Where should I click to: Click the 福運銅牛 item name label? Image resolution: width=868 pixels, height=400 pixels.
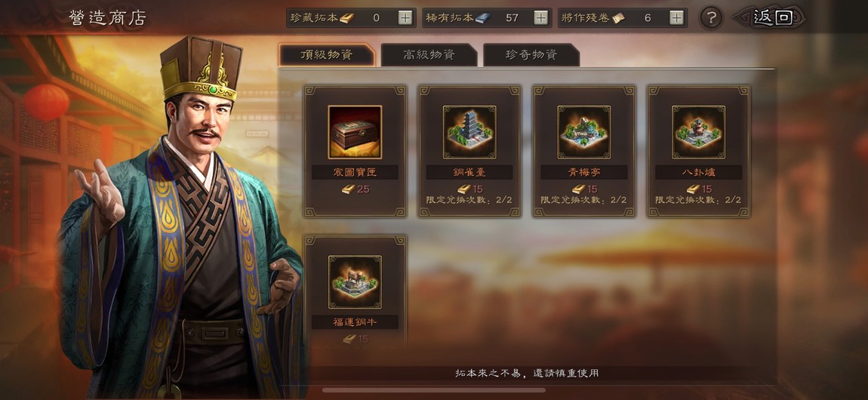355,322
